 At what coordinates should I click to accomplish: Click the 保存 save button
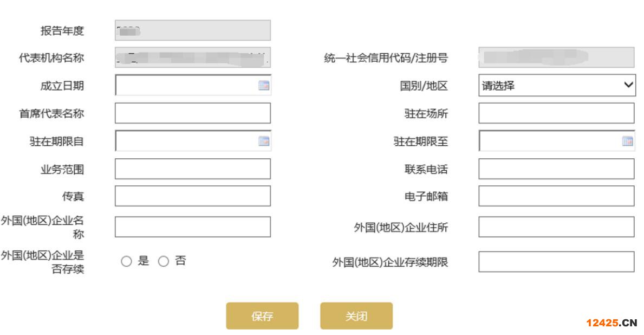tap(262, 315)
